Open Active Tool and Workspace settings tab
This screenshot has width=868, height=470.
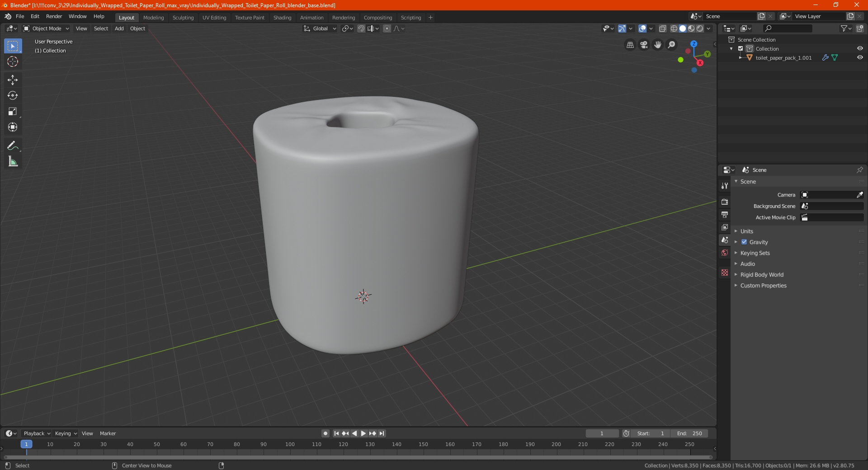(725, 185)
